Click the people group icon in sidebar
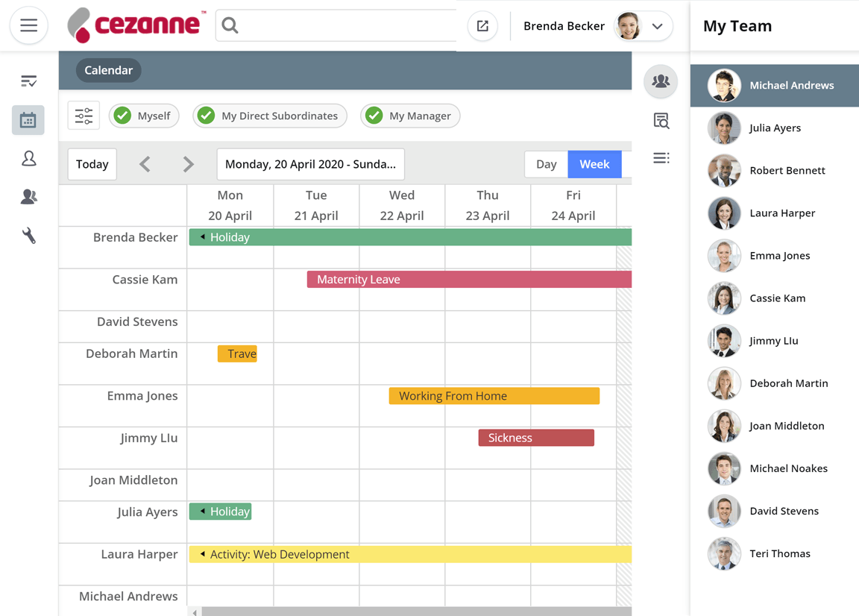This screenshot has height=616, width=859. click(28, 196)
